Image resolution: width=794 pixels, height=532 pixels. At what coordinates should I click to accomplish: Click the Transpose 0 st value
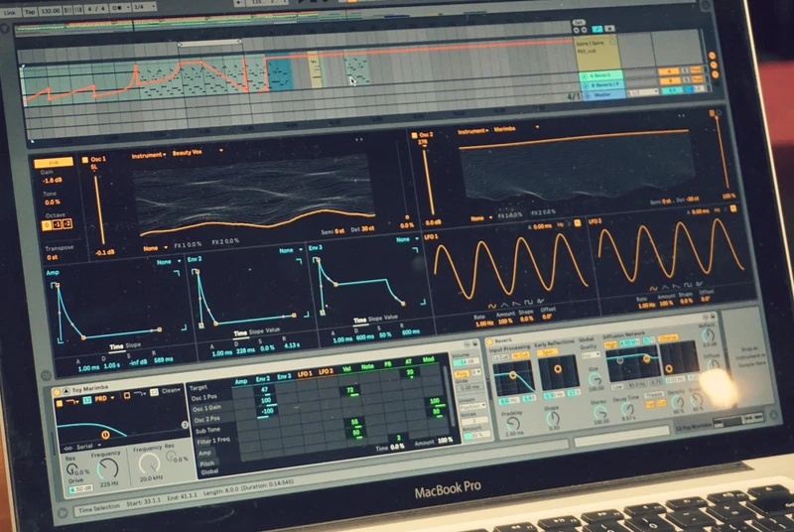click(x=53, y=257)
